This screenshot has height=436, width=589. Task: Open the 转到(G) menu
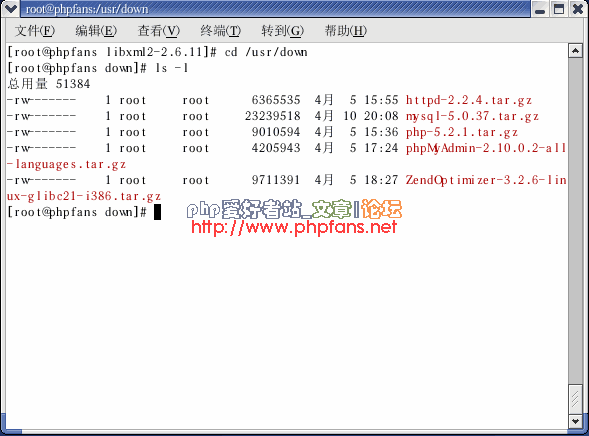click(x=282, y=31)
